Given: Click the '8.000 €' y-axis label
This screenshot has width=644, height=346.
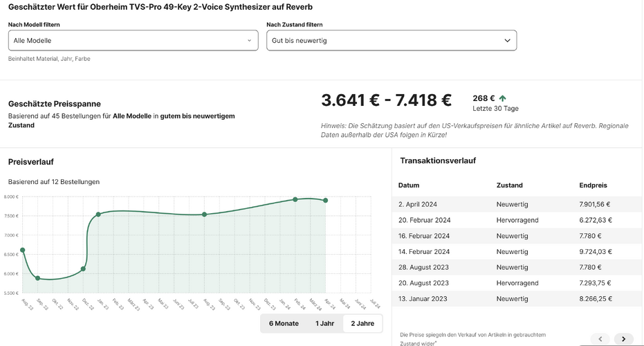Looking at the screenshot, I should (11, 197).
